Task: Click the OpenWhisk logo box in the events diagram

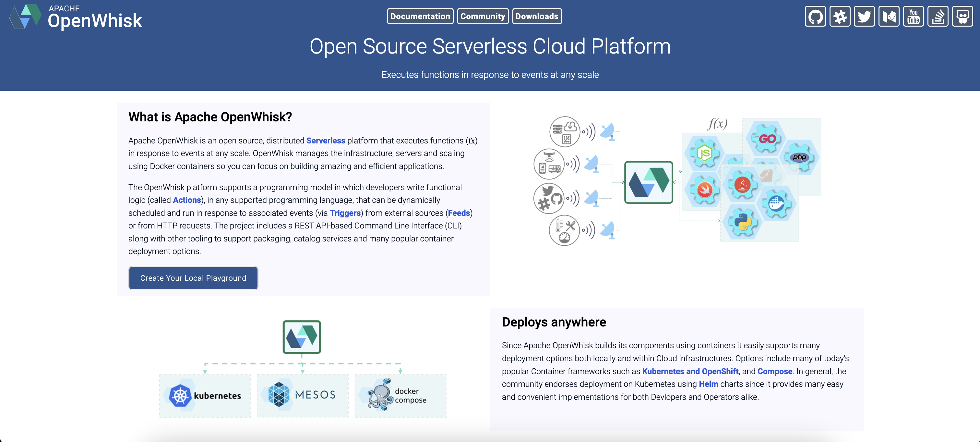Action: click(x=649, y=182)
